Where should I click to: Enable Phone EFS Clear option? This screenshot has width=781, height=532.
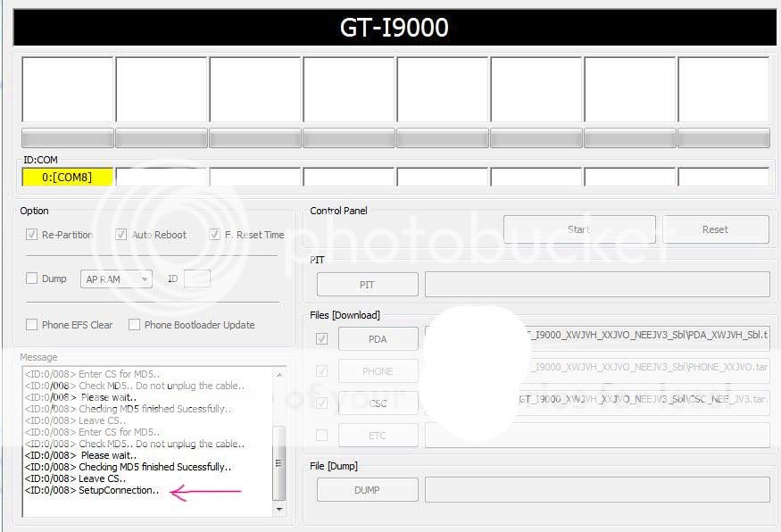[32, 325]
